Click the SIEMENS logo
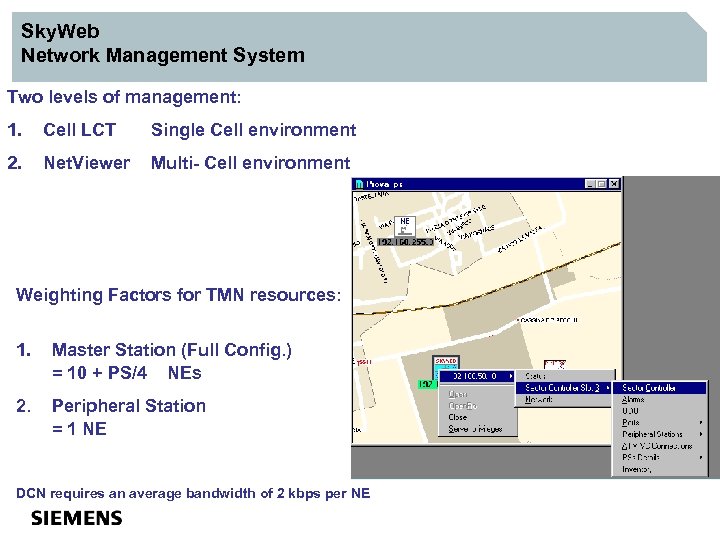 tap(77, 518)
